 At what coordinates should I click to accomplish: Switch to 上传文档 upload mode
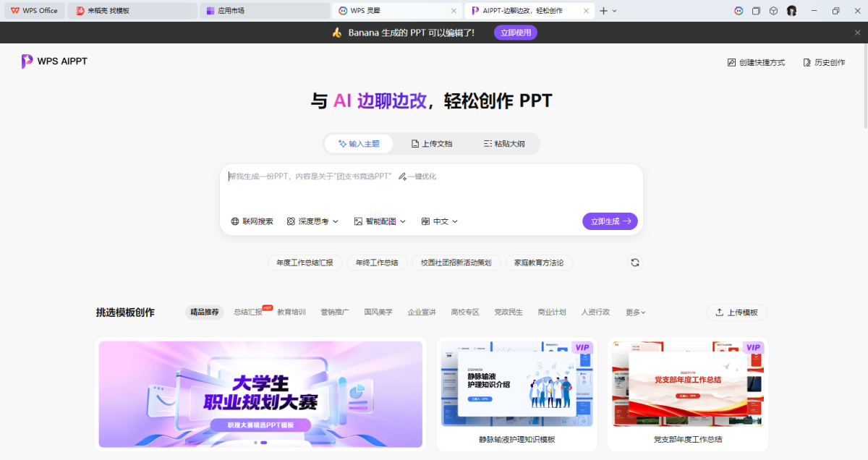pyautogui.click(x=432, y=144)
